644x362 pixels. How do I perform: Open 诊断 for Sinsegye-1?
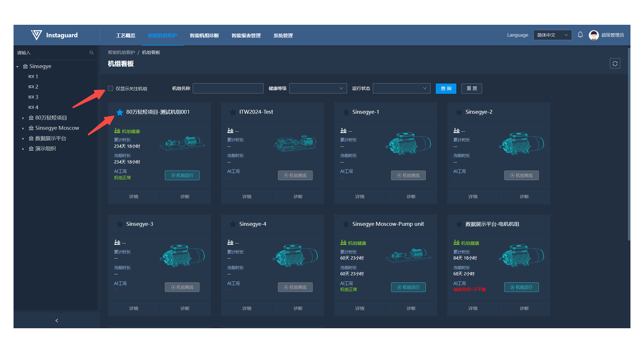(x=411, y=197)
